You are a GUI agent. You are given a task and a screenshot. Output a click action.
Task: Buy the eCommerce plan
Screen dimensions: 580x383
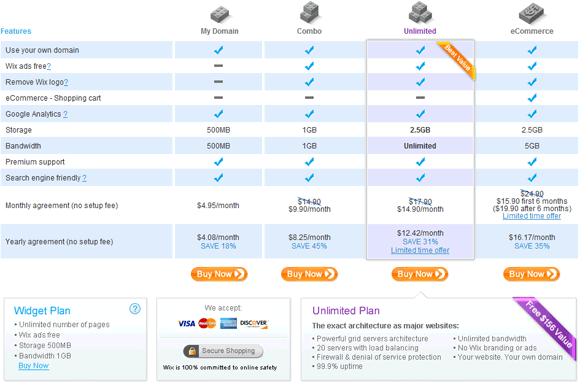532,274
